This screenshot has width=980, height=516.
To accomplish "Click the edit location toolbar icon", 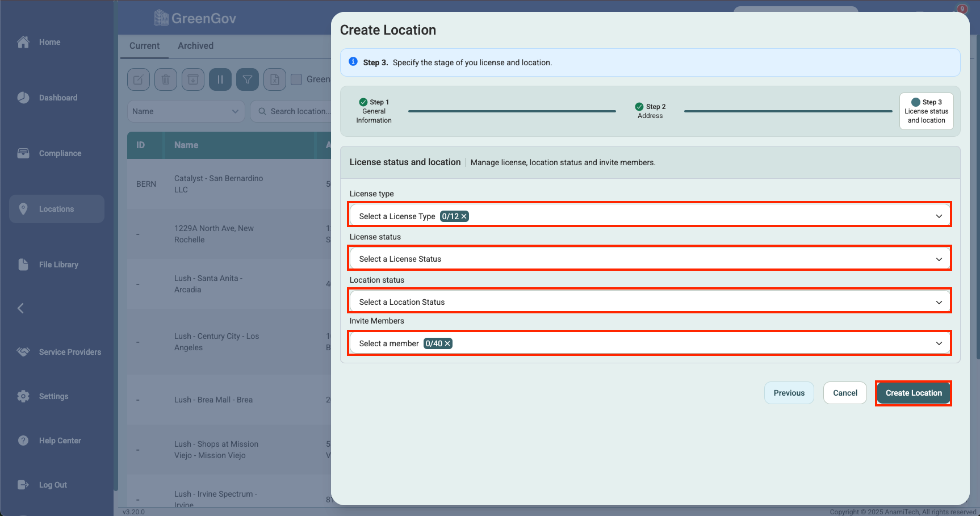I will click(x=138, y=79).
